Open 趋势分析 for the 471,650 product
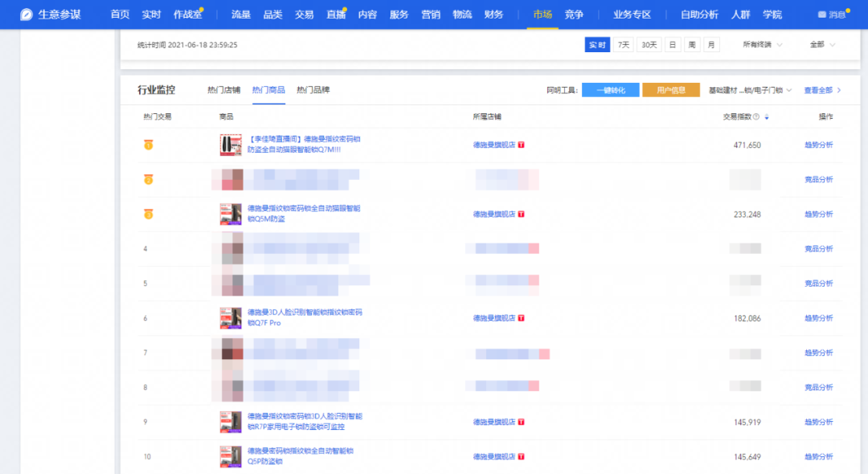 coord(818,145)
